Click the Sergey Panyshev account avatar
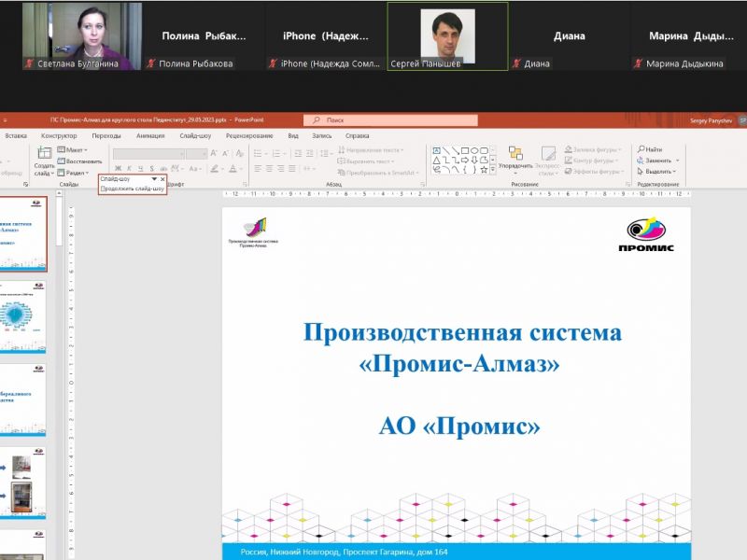Viewport: 747px width, 560px height. tap(739, 120)
